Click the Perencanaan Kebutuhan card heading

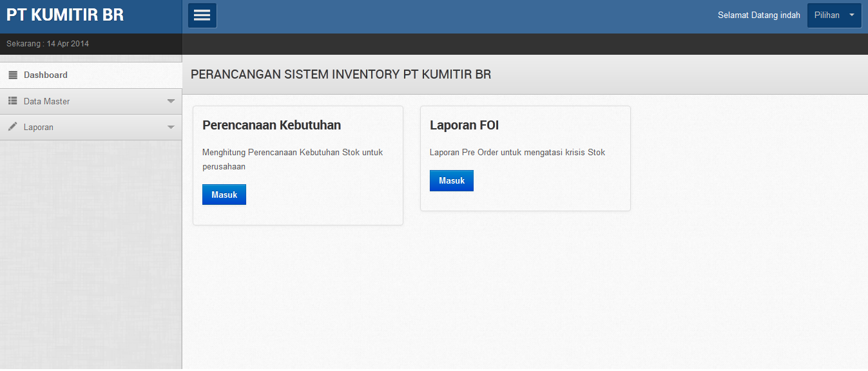coord(271,125)
